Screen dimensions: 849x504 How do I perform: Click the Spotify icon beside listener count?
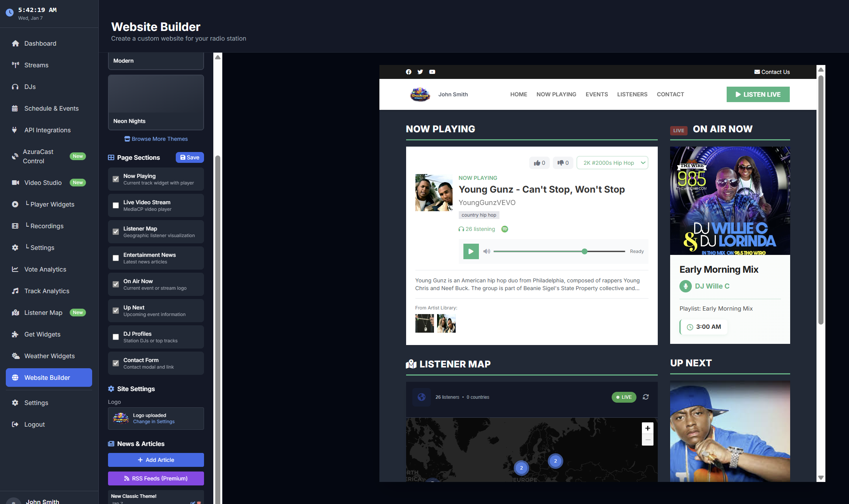504,229
